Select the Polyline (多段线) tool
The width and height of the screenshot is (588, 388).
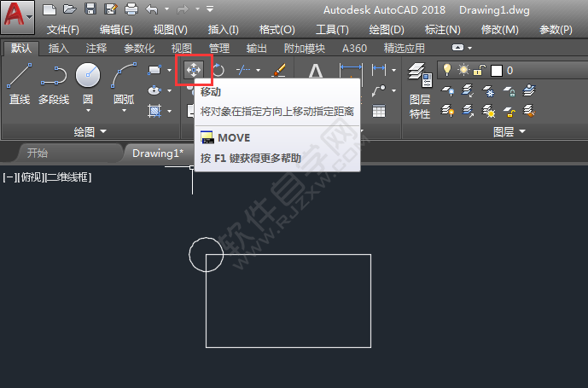tap(54, 84)
